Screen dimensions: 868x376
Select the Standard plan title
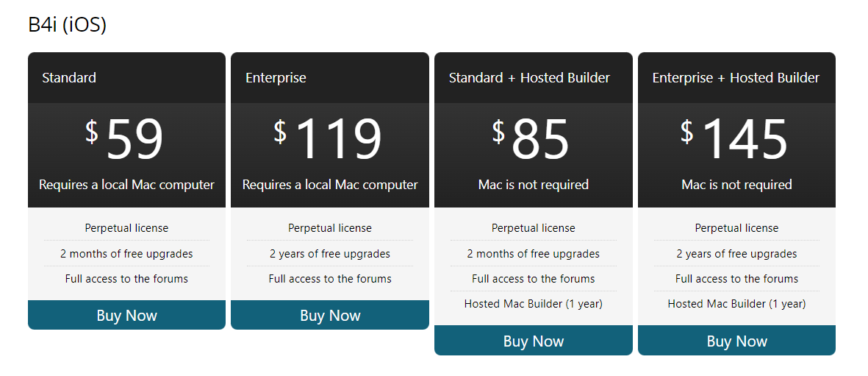tap(69, 77)
